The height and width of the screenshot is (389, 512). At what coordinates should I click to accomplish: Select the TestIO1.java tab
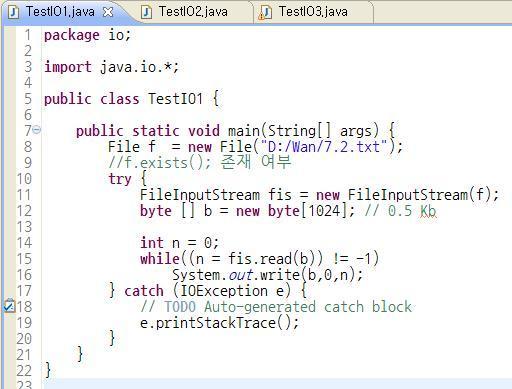coord(60,12)
